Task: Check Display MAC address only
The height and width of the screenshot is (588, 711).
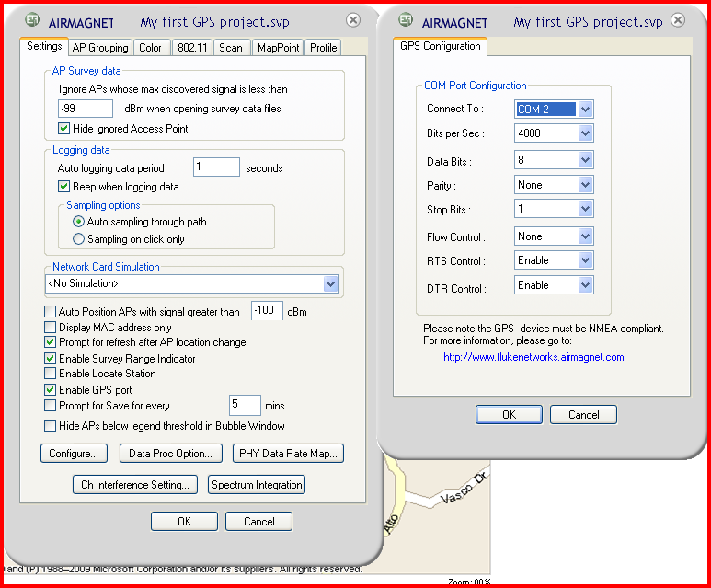Action: point(50,327)
